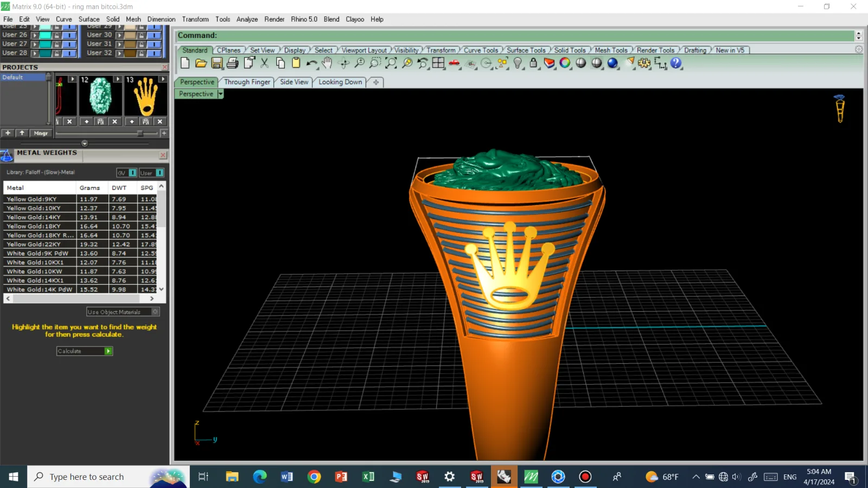Screen dimensions: 868x488
Task: Click the blue question mark Help icon
Action: click(676, 63)
